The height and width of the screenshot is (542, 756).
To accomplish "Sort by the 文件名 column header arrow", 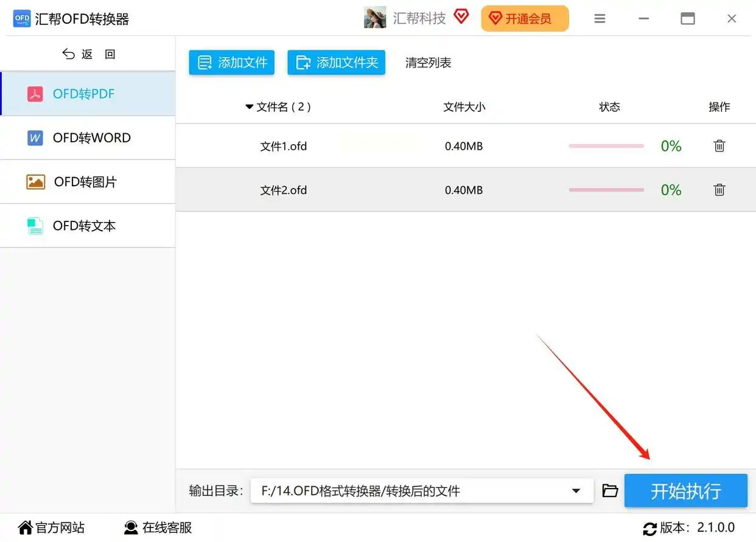I will 249,107.
